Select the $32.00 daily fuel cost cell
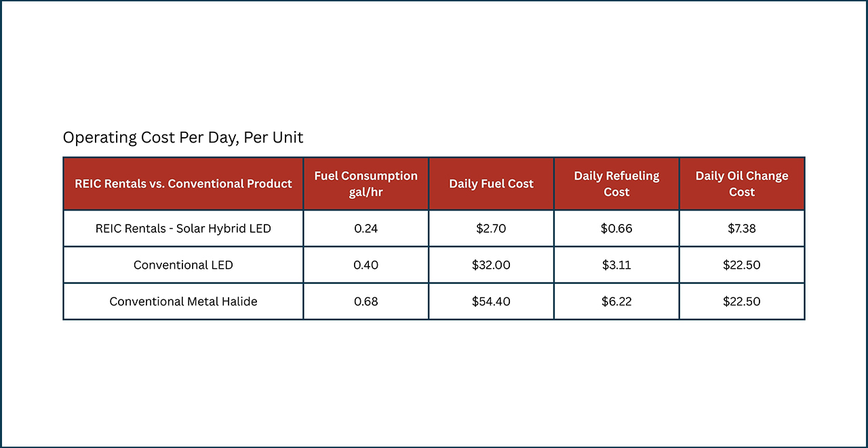The height and width of the screenshot is (448, 868). point(491,265)
